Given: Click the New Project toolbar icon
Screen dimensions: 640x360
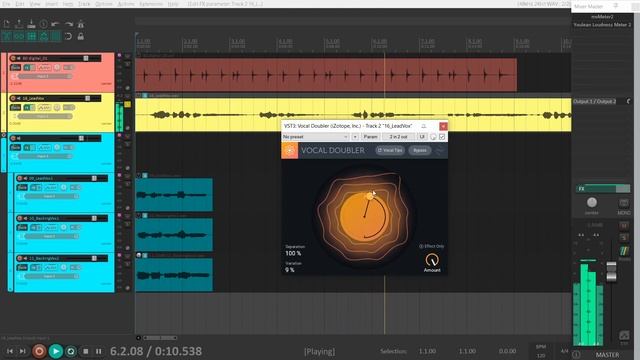Looking at the screenshot, I should point(7,24).
